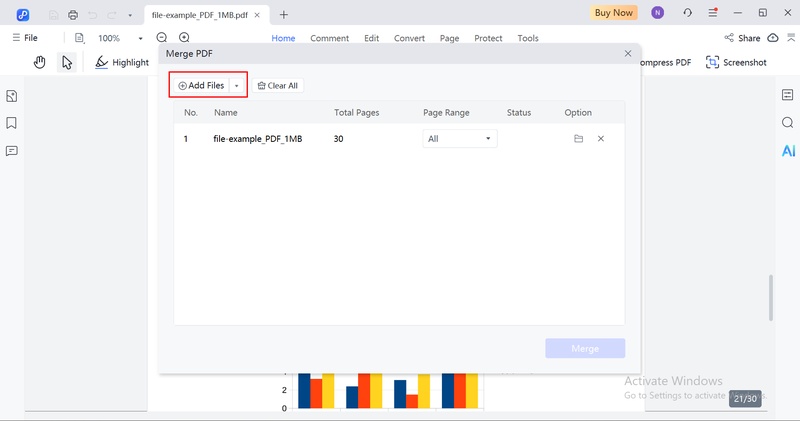
Task: Click the zoom in magnifier icon
Action: point(184,38)
